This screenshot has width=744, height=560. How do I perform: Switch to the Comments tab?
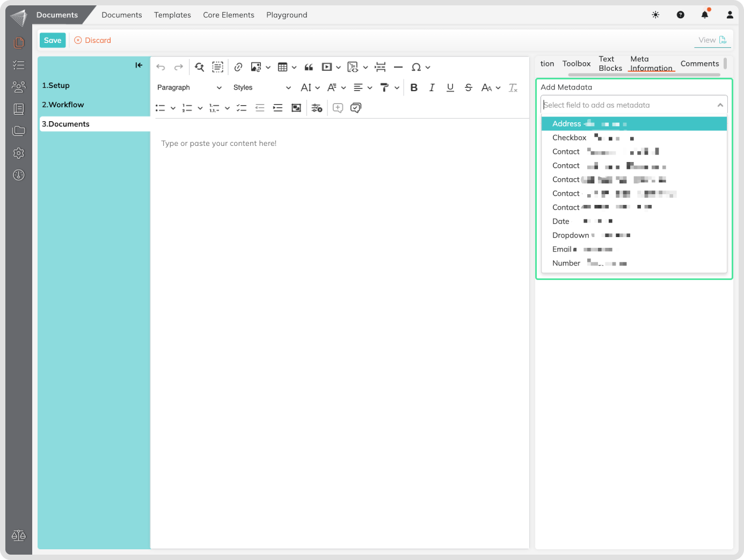(x=699, y=64)
